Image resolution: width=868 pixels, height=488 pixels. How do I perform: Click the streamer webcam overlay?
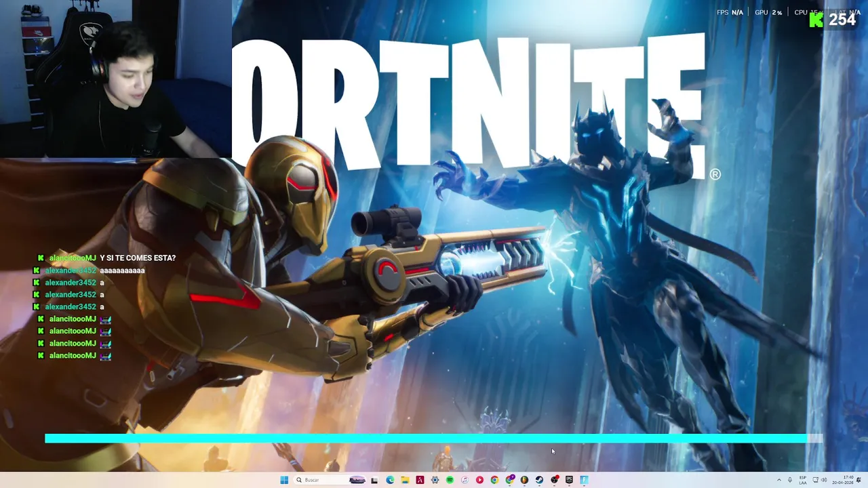pyautogui.click(x=116, y=79)
